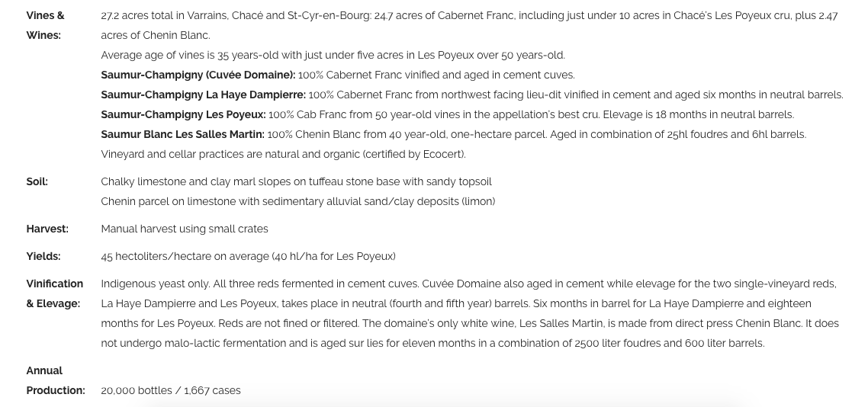Click the "Annual Production:" label
The image size is (868, 407).
[x=55, y=380]
